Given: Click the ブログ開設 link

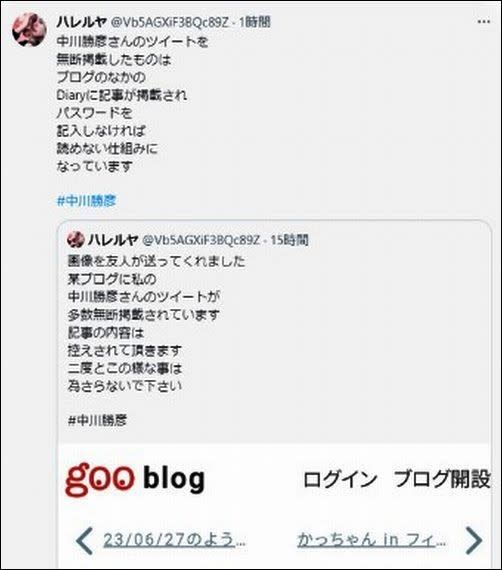Looking at the screenshot, I should pyautogui.click(x=442, y=479).
